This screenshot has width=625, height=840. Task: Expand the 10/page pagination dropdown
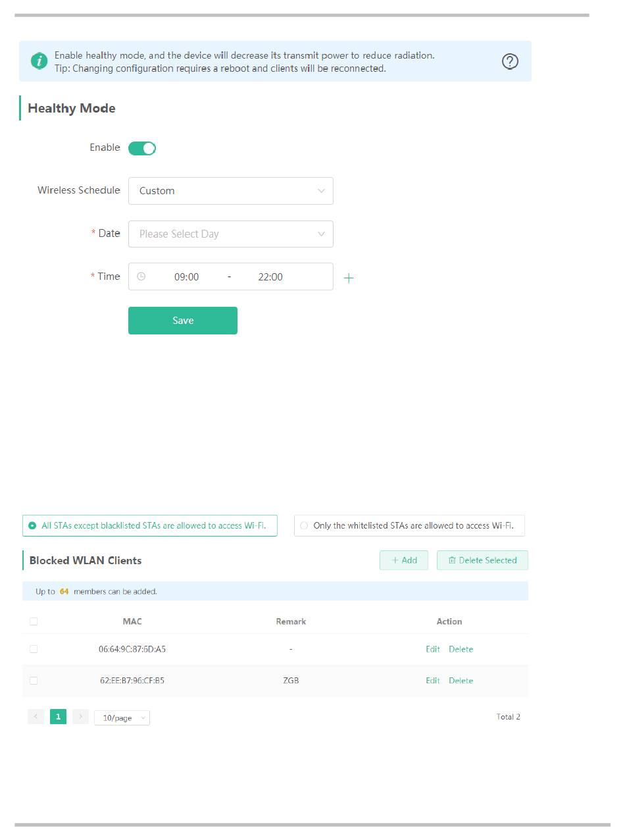coord(122,718)
